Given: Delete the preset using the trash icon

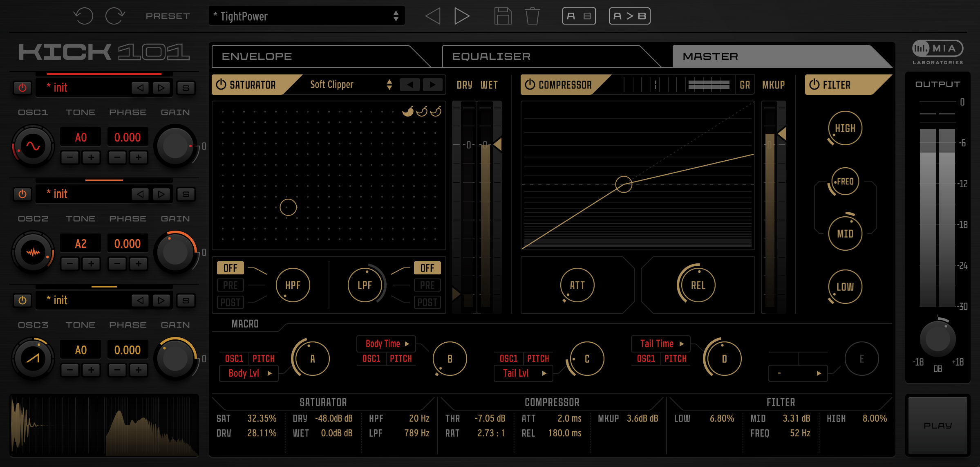Looking at the screenshot, I should click(x=532, y=16).
